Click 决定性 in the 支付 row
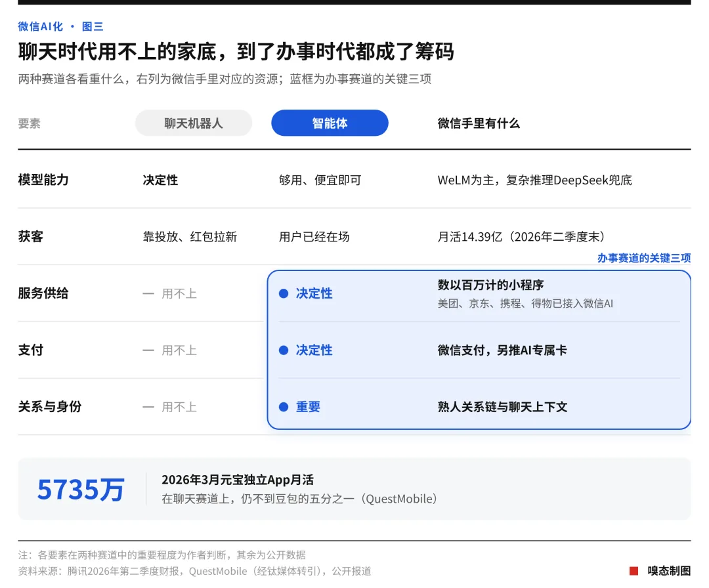Screen dimensions: 709x588 (314, 350)
